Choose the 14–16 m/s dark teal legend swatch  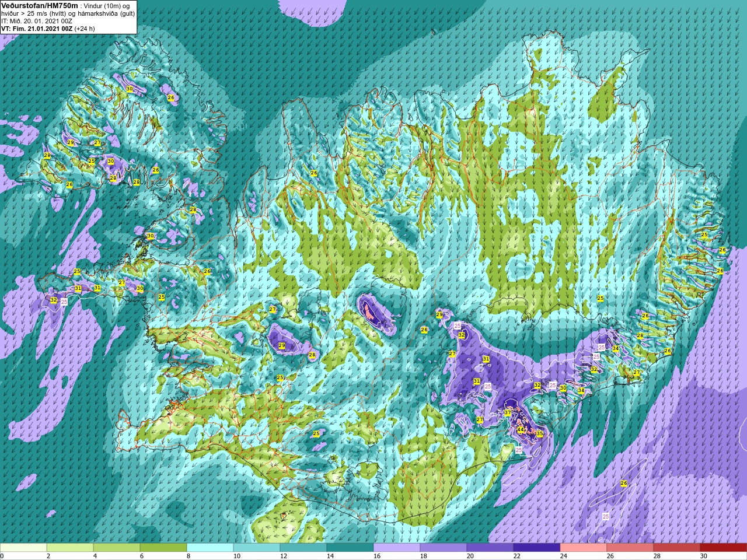click(x=350, y=548)
